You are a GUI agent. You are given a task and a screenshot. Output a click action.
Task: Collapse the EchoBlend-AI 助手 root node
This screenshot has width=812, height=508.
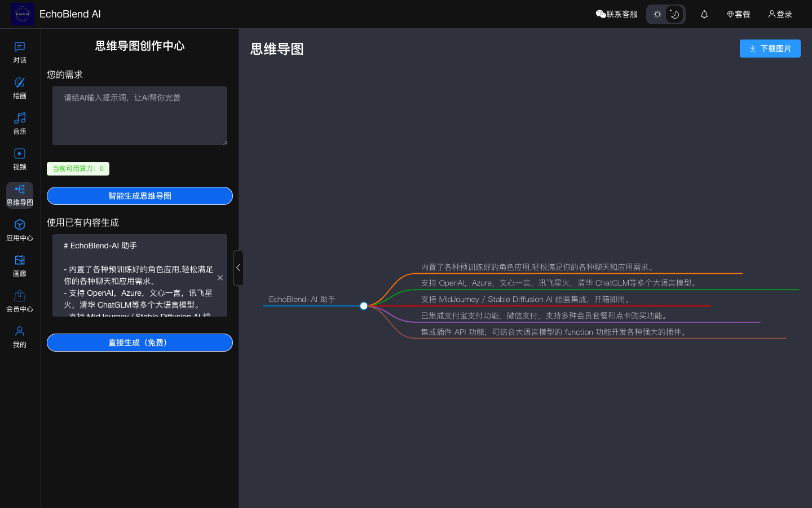pyautogui.click(x=364, y=306)
